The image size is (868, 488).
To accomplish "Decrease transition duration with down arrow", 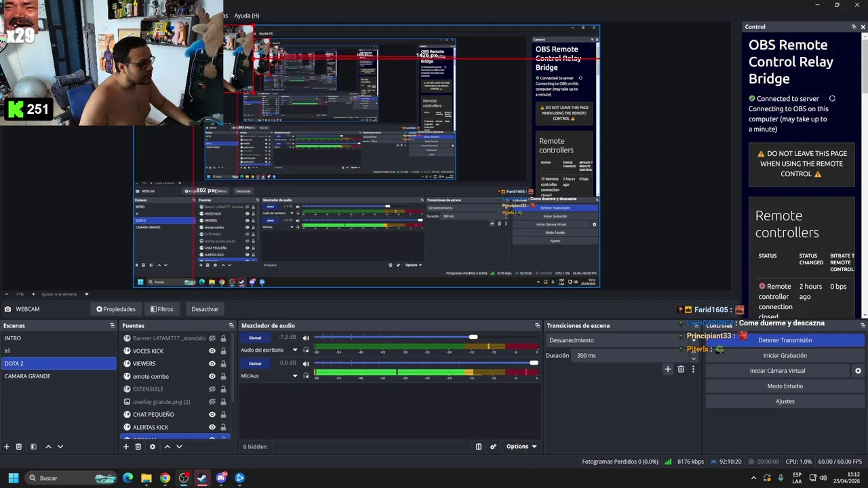I will tap(694, 358).
